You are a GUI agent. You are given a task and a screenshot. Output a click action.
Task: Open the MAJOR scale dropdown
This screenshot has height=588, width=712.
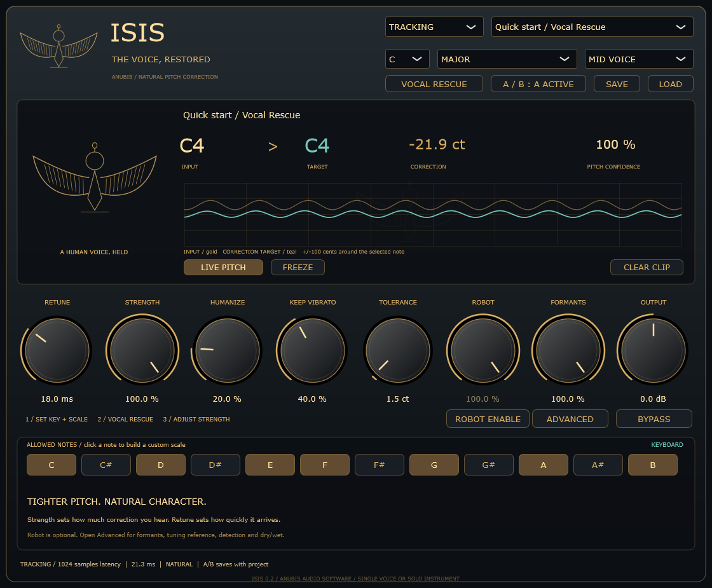point(507,59)
